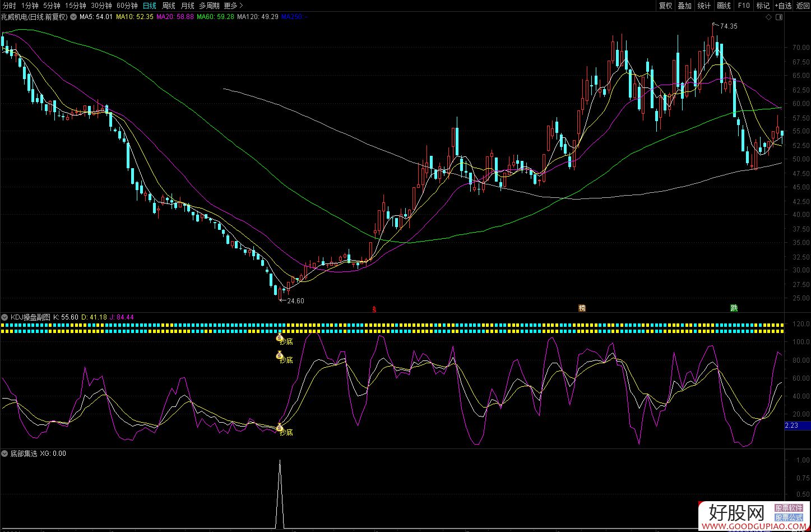Click the 24.60 low price marker
This screenshot has width=811, height=532.
pos(295,301)
